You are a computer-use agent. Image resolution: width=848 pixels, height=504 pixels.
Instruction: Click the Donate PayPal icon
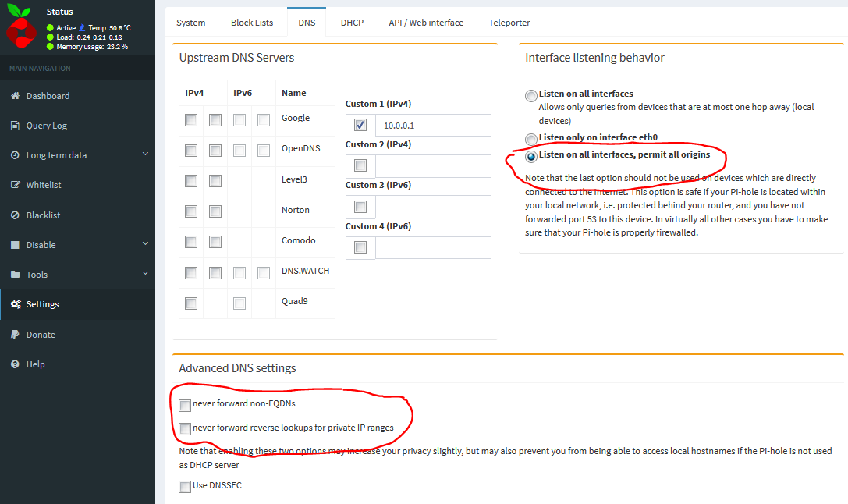coord(15,335)
